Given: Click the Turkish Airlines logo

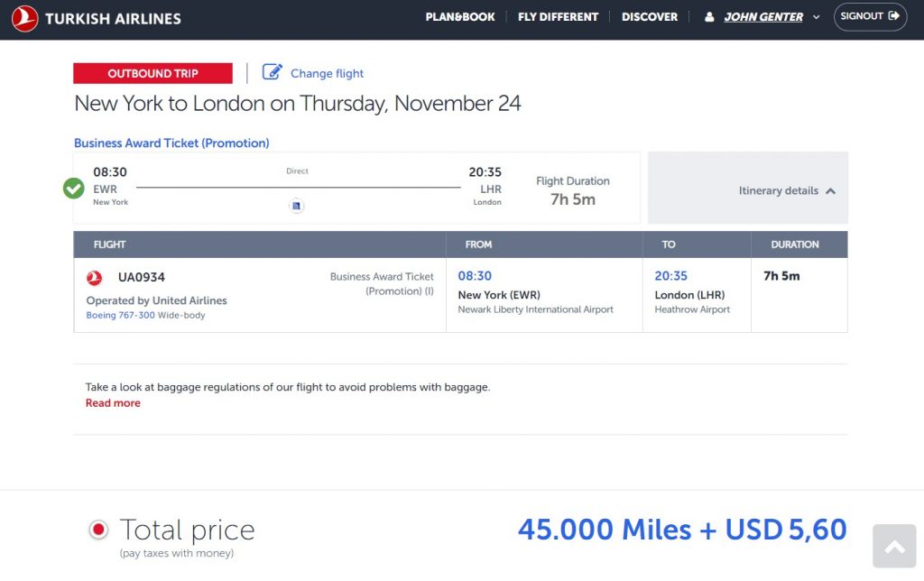Looking at the screenshot, I should click(x=94, y=18).
